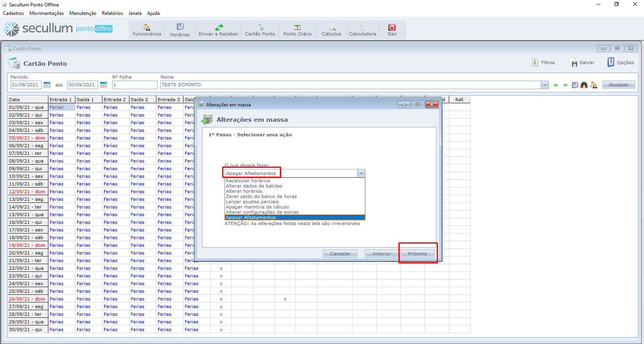
Task: Click the Próximo button
Action: coord(417,254)
